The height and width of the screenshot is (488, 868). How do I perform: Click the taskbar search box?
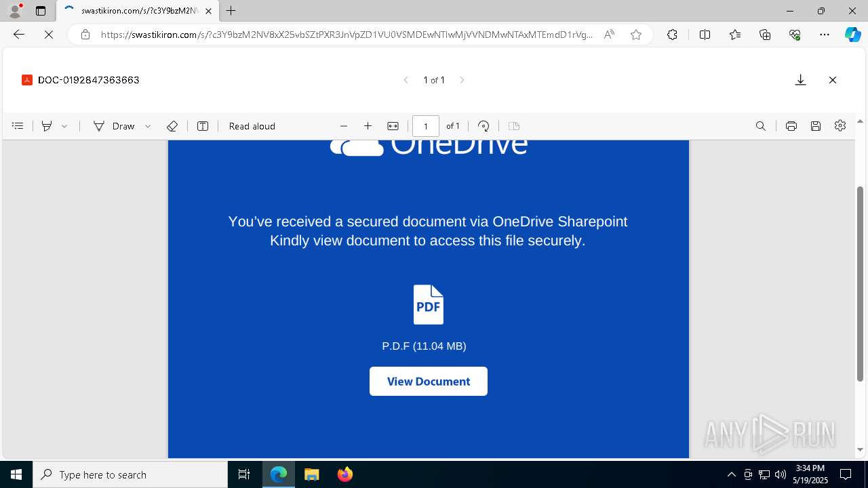pos(130,474)
